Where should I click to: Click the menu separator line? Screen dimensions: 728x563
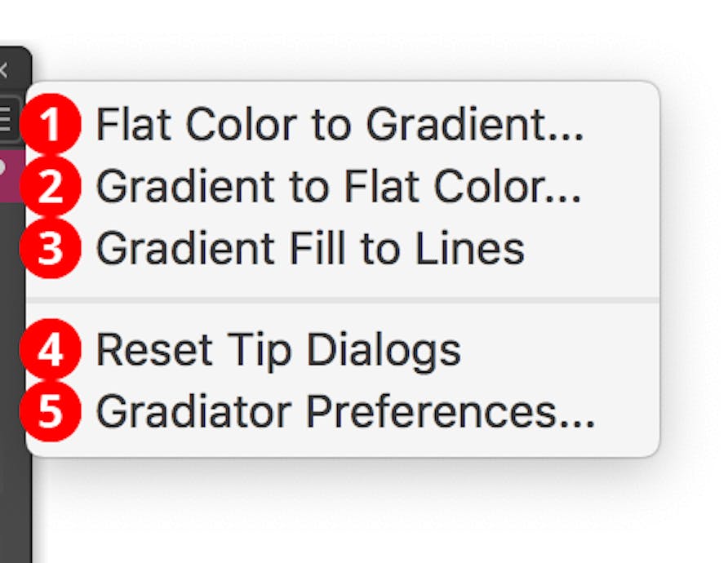point(343,299)
